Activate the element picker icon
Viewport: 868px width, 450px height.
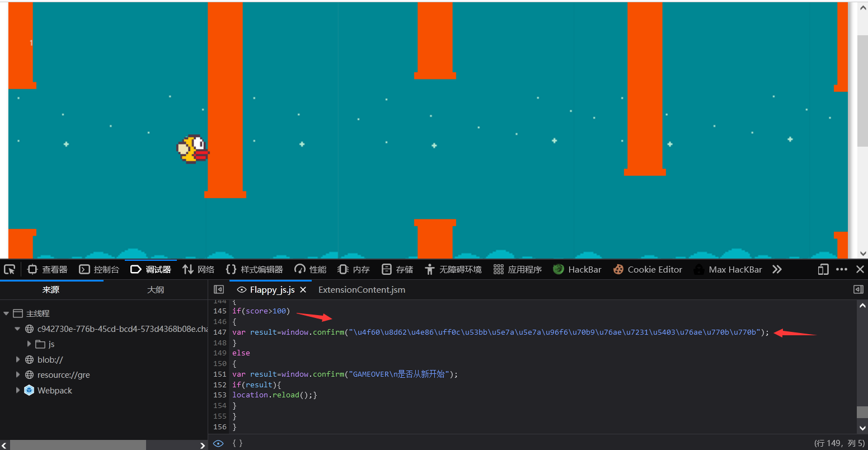pyautogui.click(x=10, y=269)
